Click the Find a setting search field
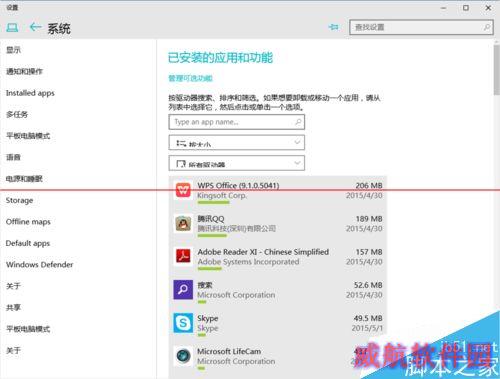This screenshot has height=379, width=500. (x=421, y=27)
